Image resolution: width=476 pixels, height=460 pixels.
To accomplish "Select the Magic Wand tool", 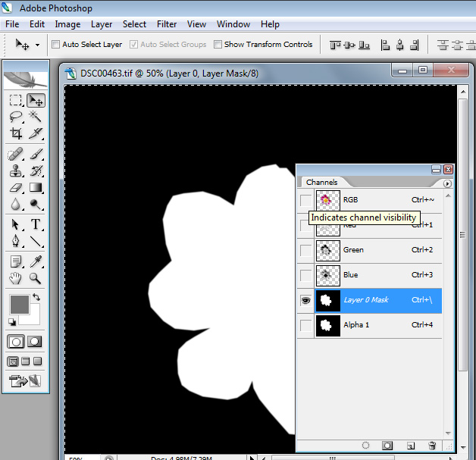I will 36,117.
